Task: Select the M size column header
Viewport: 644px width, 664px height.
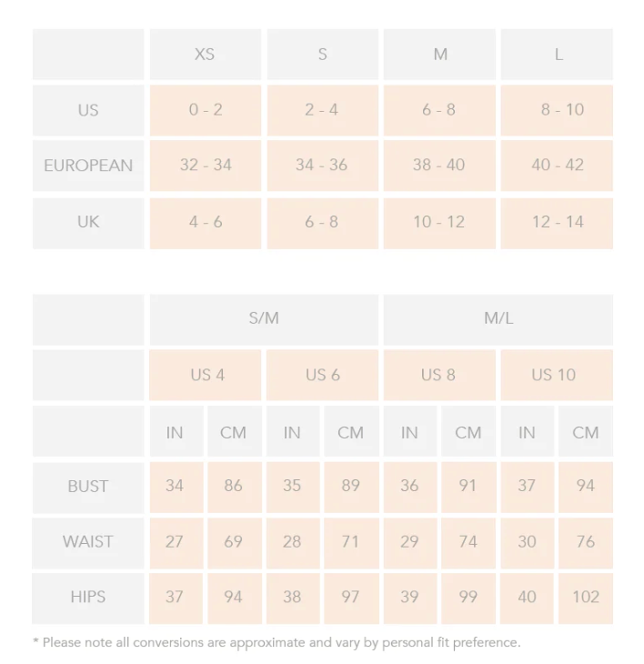Action: 439,55
